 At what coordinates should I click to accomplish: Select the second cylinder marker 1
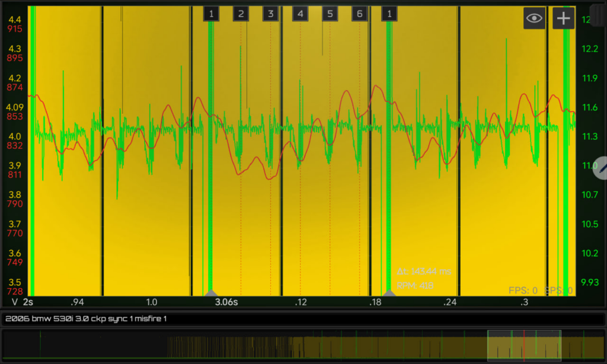tap(389, 14)
